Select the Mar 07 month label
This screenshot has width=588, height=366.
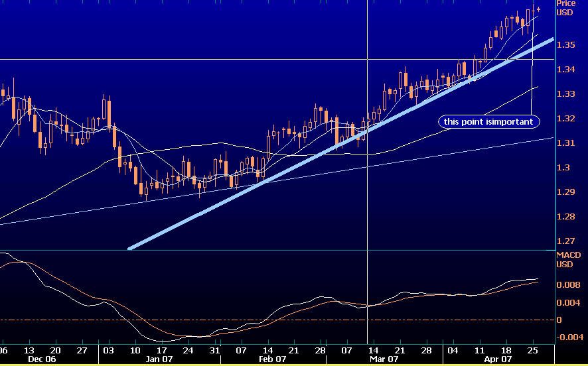point(386,359)
